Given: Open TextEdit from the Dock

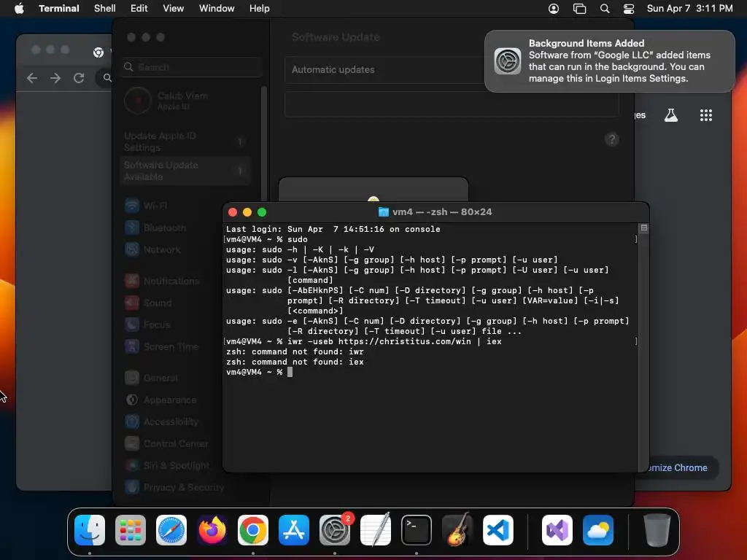Looking at the screenshot, I should point(376,530).
